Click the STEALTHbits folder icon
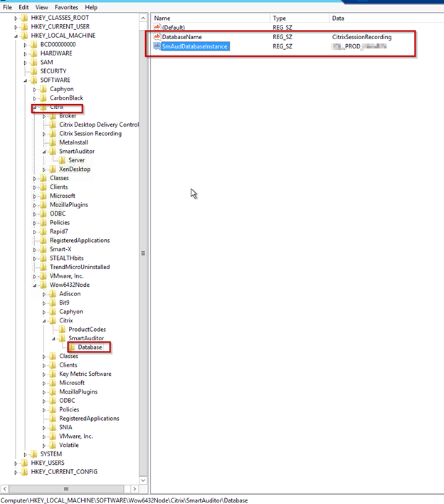 pyautogui.click(x=43, y=258)
